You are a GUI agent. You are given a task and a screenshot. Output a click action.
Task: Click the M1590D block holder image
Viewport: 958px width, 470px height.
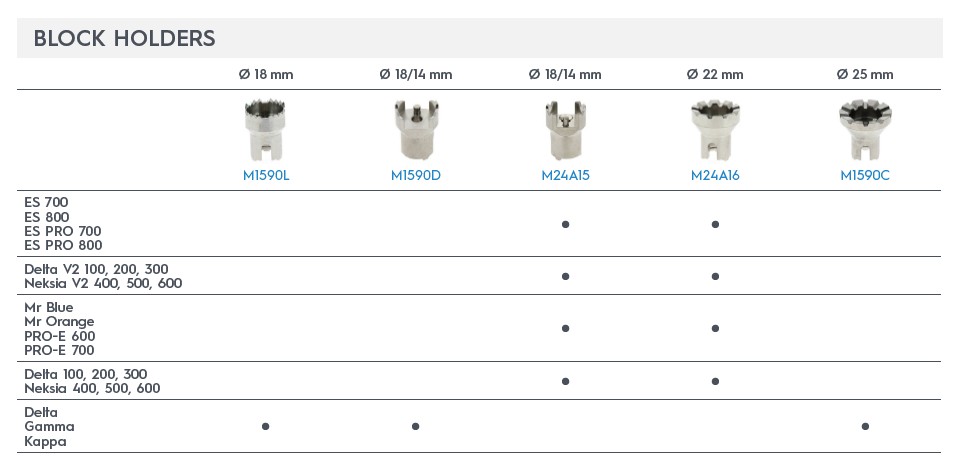[x=416, y=130]
